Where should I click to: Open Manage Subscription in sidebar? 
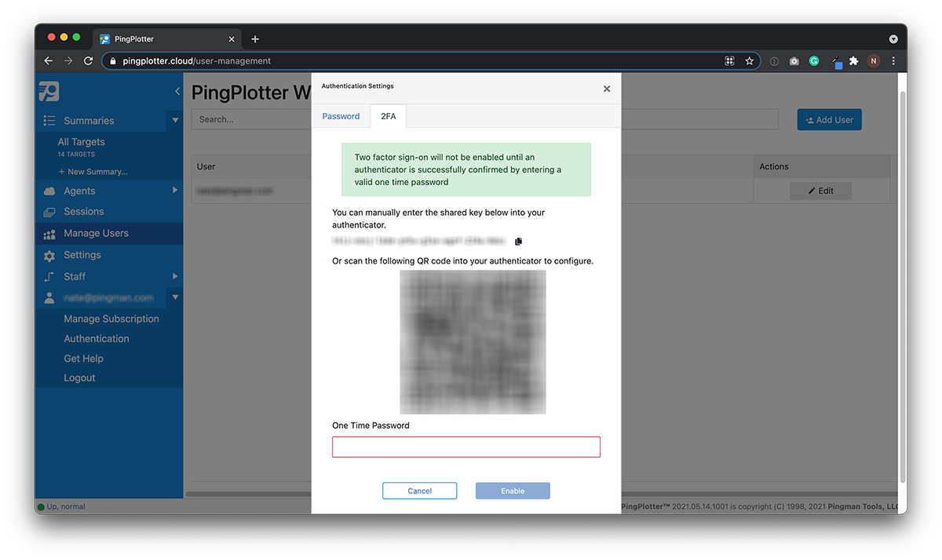point(111,319)
